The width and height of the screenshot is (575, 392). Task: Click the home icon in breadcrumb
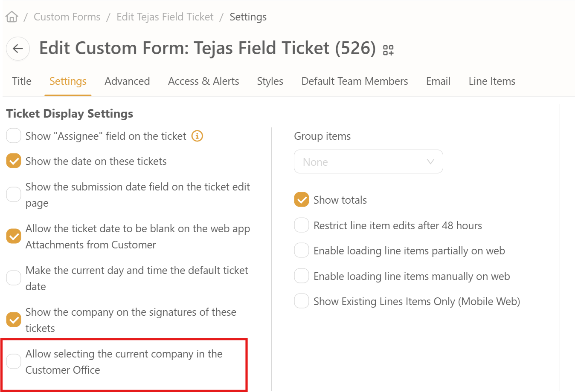(12, 17)
